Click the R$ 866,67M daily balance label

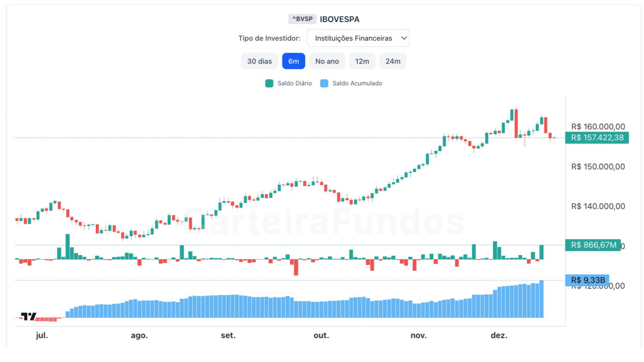point(593,245)
